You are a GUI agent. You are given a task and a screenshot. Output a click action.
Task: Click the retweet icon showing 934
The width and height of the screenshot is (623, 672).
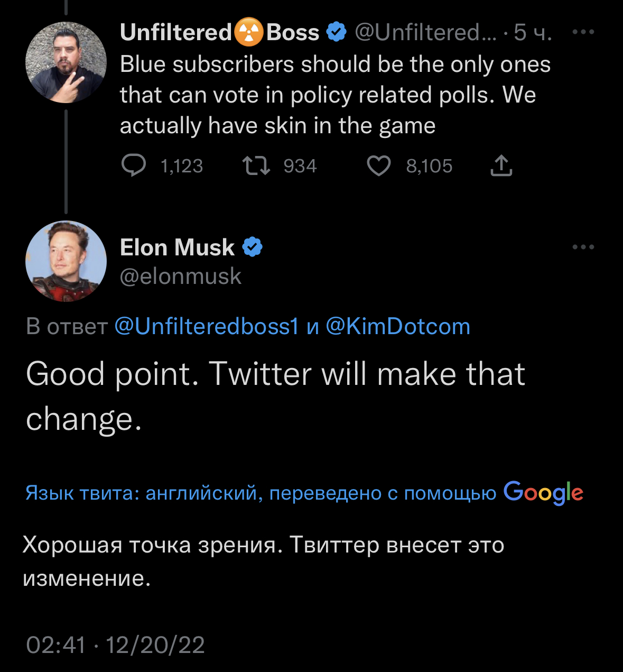coord(256,165)
